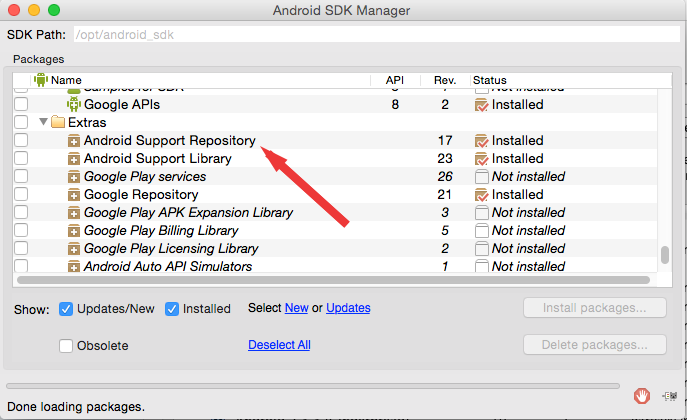Uncheck the Installed show filter
Screen dimensions: 687x420
tap(172, 309)
